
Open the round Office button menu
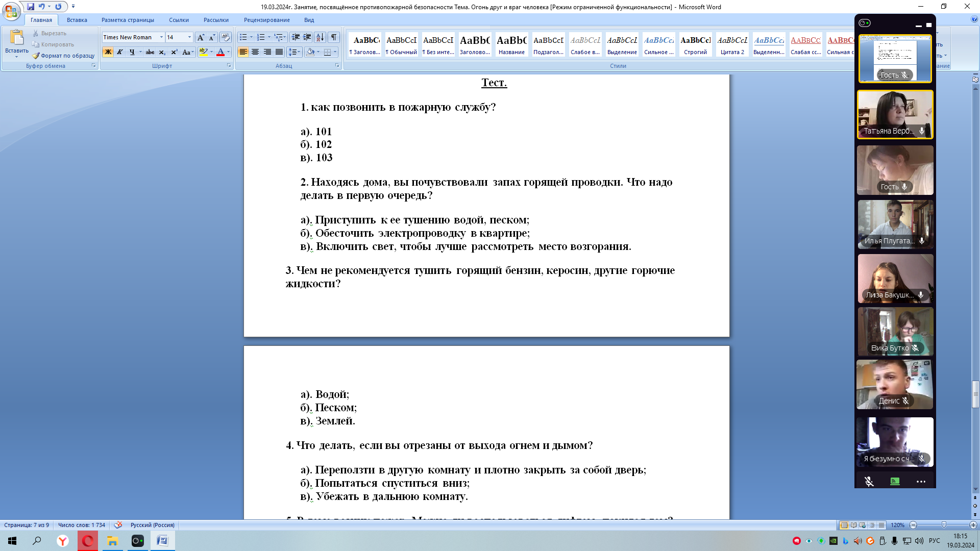point(11,11)
